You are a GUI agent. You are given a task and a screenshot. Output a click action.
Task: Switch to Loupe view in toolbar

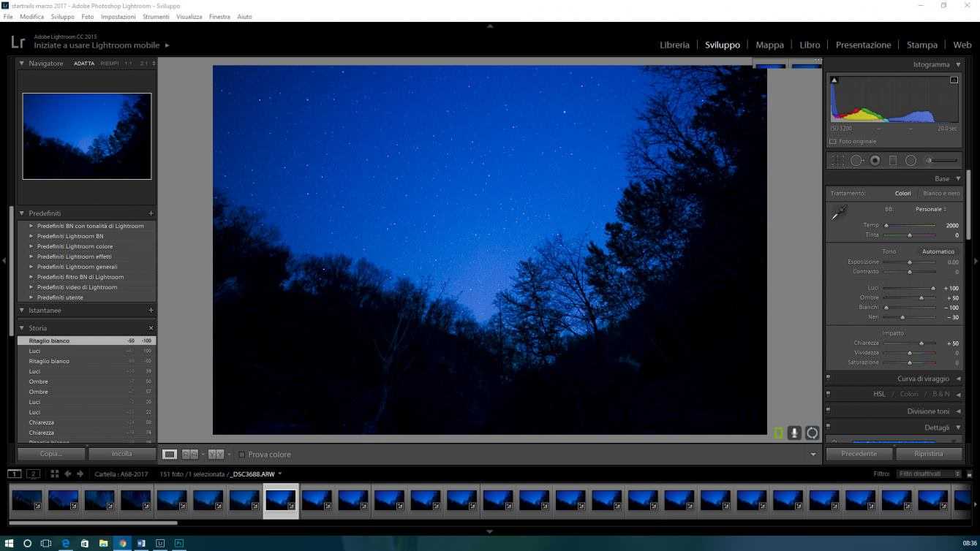170,455
